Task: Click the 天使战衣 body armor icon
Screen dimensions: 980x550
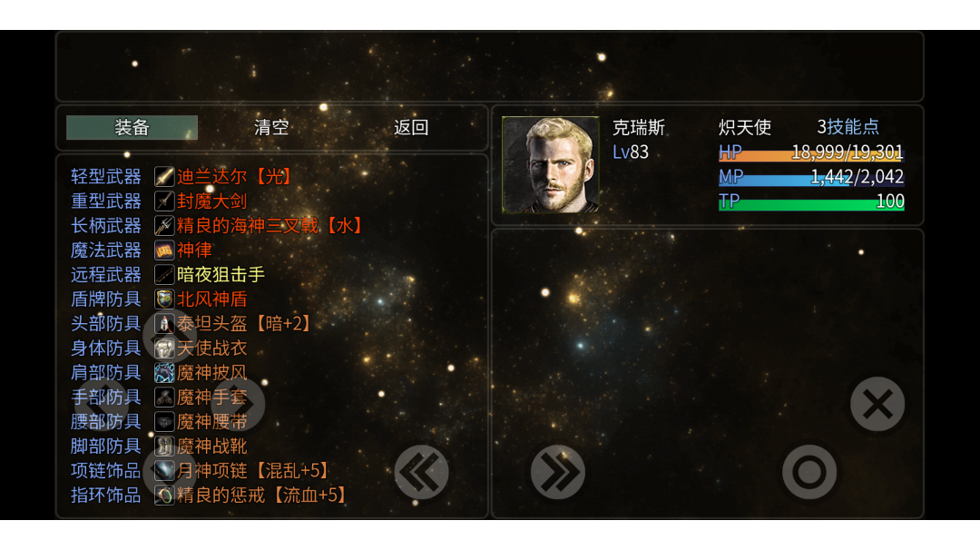Action: click(x=163, y=349)
